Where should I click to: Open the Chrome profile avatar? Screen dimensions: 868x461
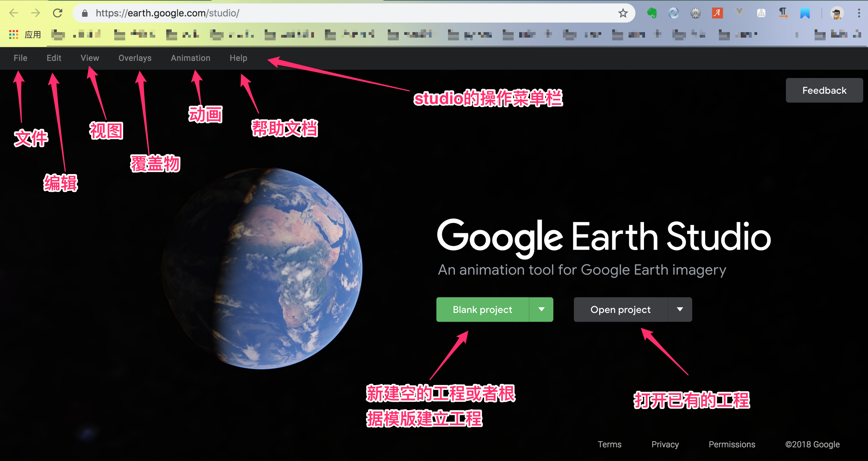click(x=838, y=13)
